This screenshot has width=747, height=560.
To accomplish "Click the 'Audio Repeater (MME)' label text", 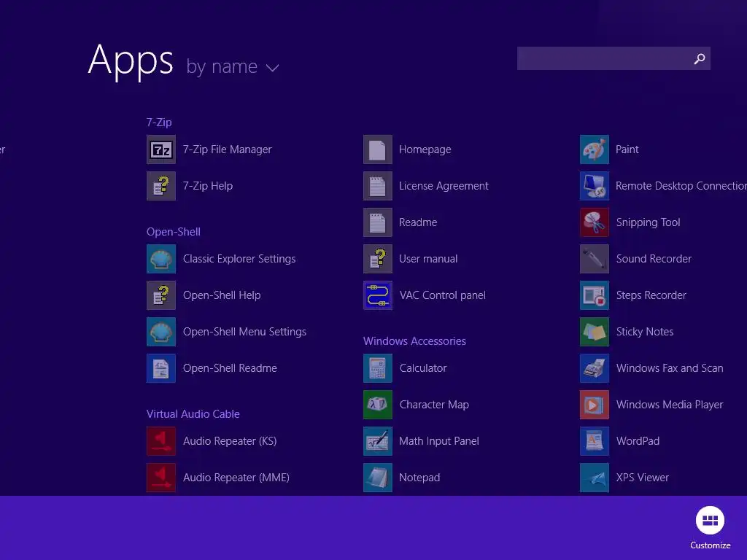I will point(236,478).
